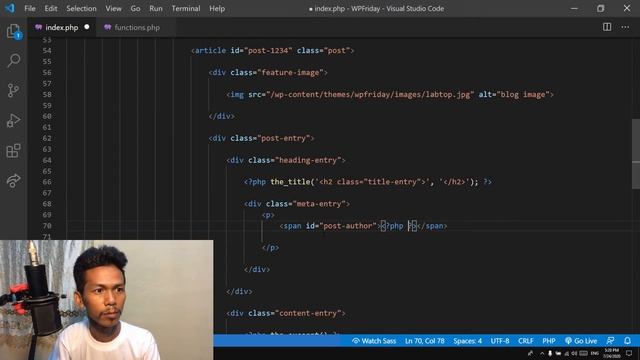The height and width of the screenshot is (360, 640).
Task: Click Watch Sass in status bar
Action: click(374, 341)
